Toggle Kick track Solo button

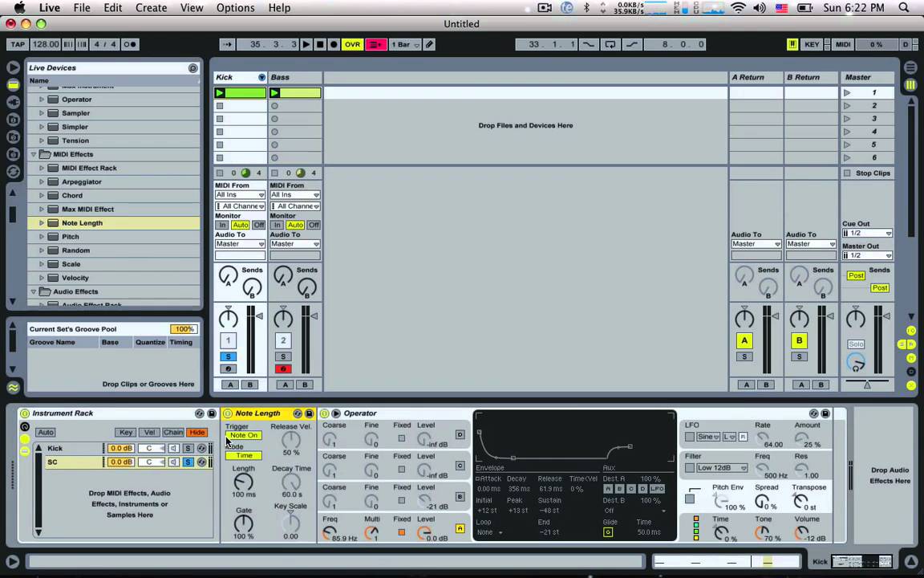[x=228, y=356]
